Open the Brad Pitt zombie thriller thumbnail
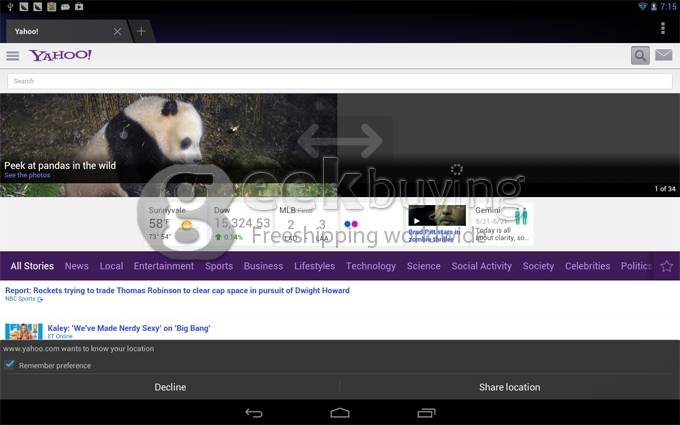 (x=436, y=217)
